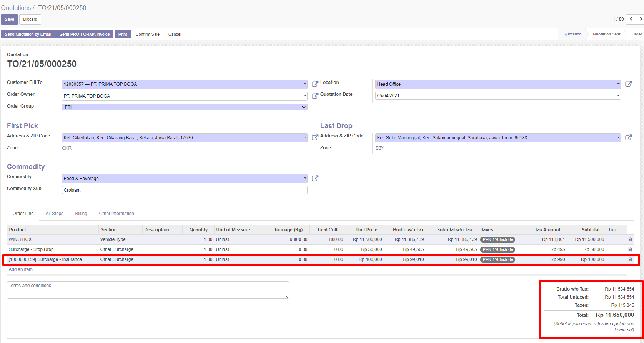
Task: Select Quotation status stage
Action: pyautogui.click(x=572, y=34)
